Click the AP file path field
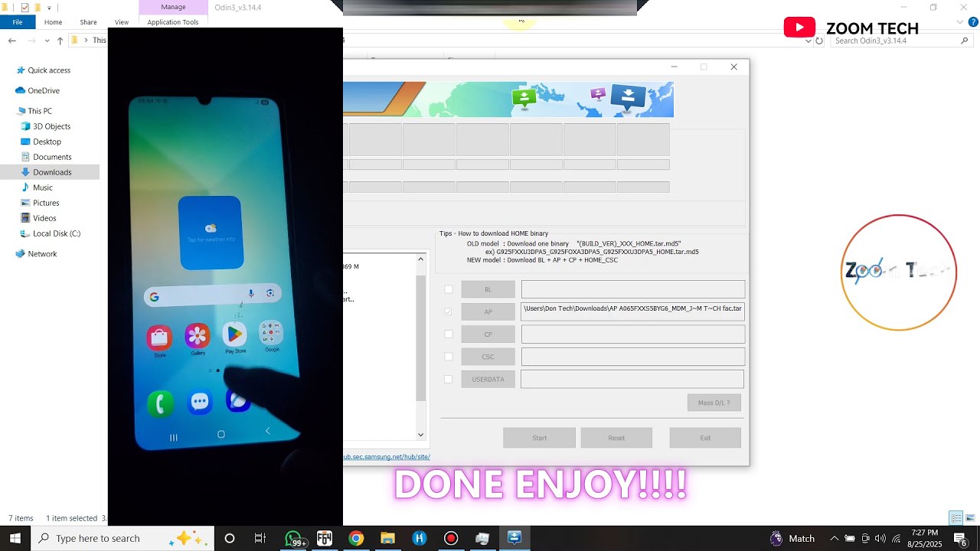This screenshot has width=980, height=551. point(633,311)
